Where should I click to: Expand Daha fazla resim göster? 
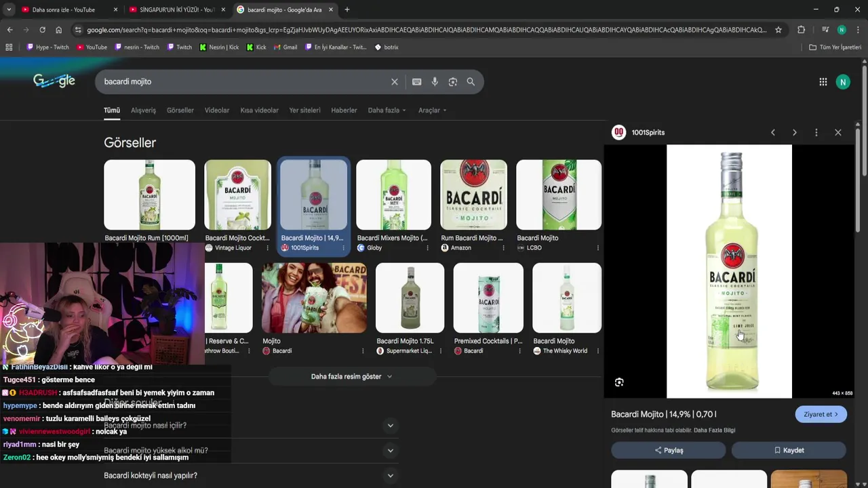pos(351,376)
